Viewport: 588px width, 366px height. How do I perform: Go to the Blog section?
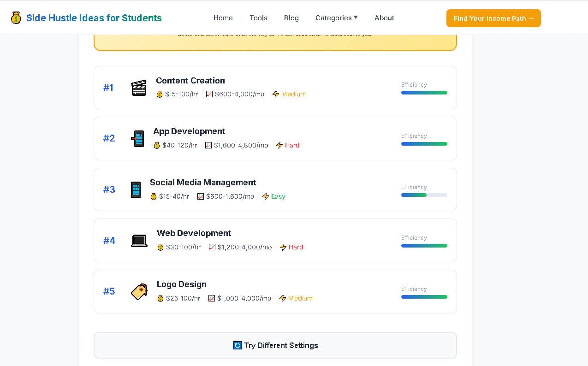click(x=291, y=18)
